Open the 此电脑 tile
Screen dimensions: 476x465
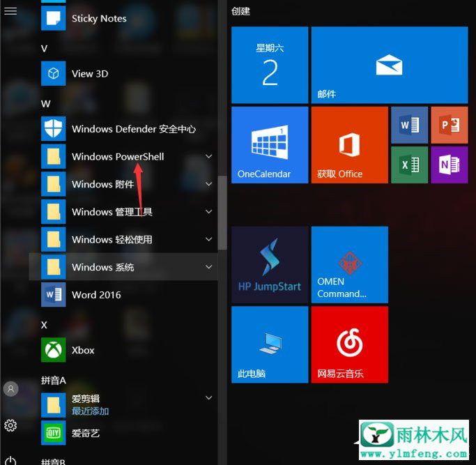click(x=270, y=344)
